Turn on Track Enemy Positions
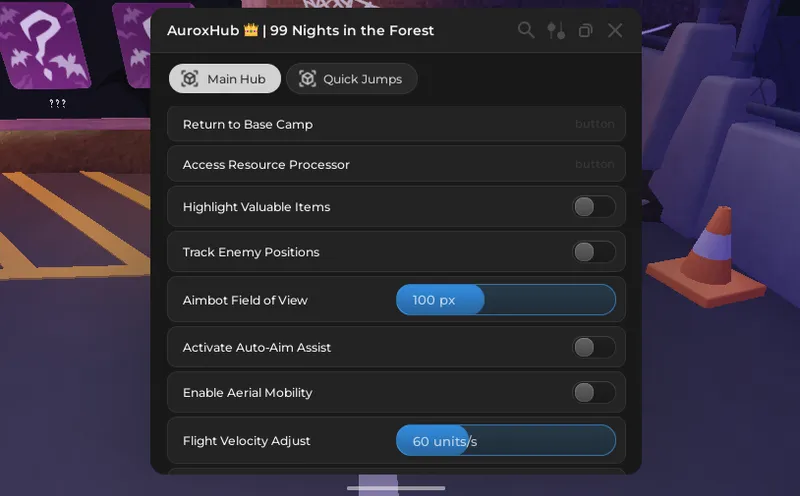Viewport: 800px width, 496px height. 593,252
